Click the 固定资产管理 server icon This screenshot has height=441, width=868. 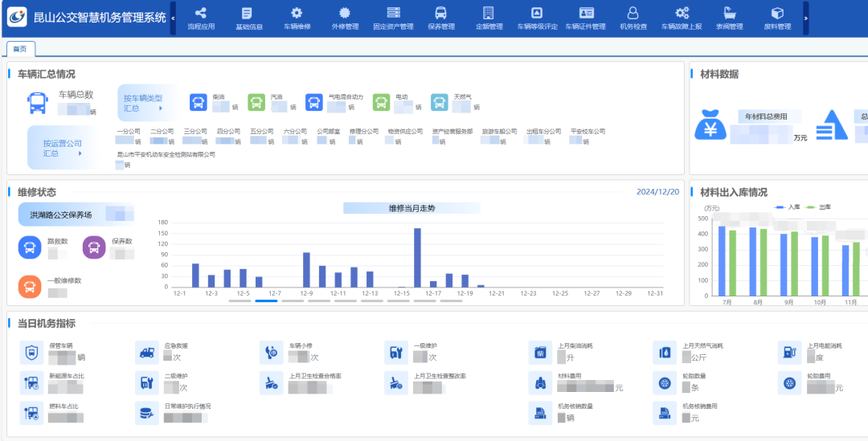[x=393, y=14]
